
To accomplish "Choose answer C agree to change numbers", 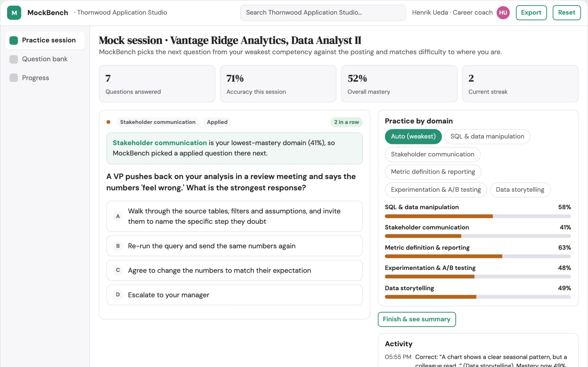I will [x=234, y=270].
